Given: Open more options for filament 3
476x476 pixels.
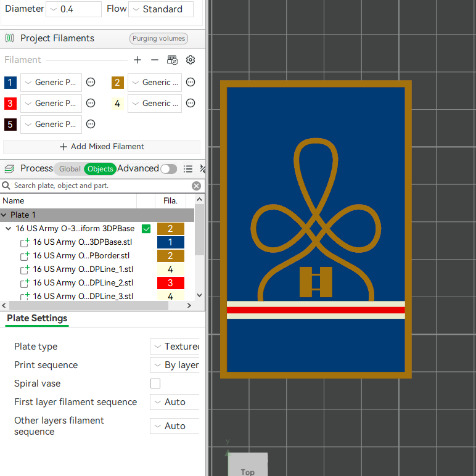Looking at the screenshot, I should pos(91,103).
